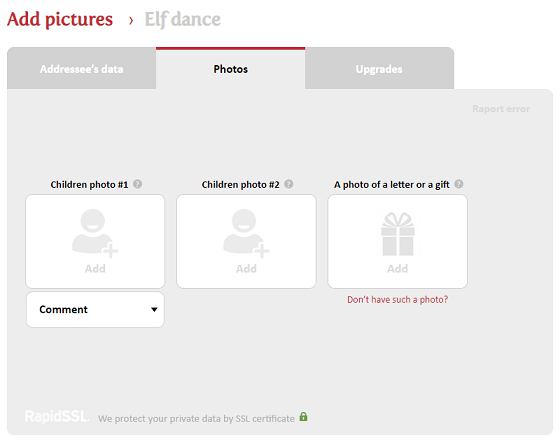This screenshot has width=560, height=440.
Task: Open the Comment dropdown
Action: pos(95,310)
